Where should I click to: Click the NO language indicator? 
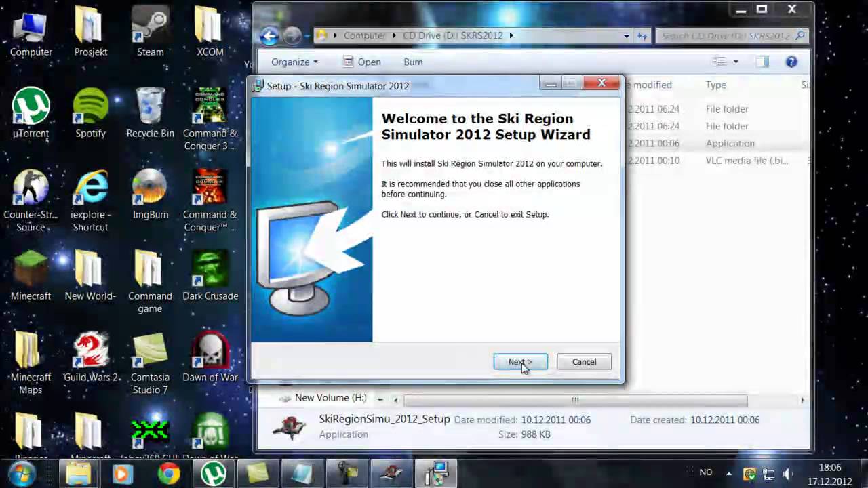tap(705, 472)
